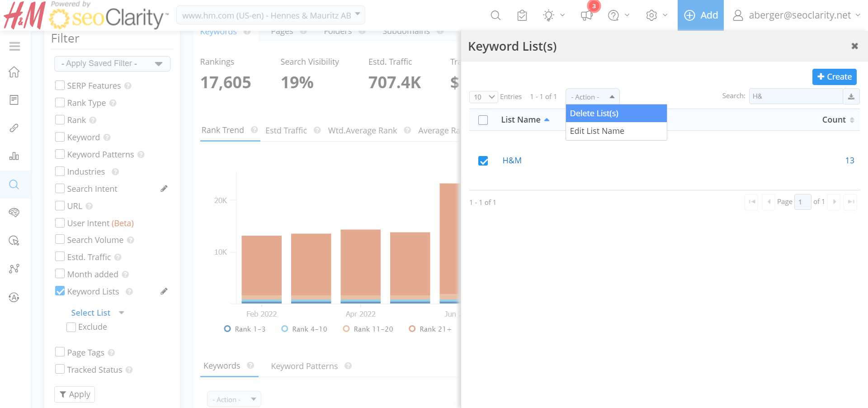Click the bar chart icon in sidebar
868x408 pixels.
(x=14, y=156)
